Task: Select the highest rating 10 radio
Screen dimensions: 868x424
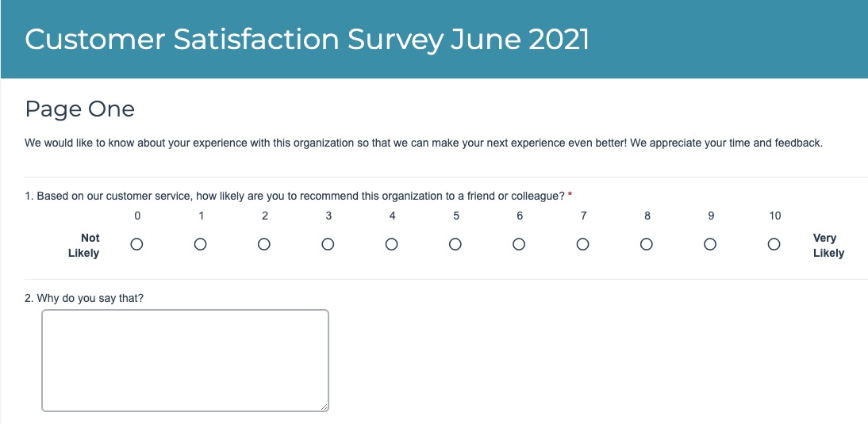Action: (774, 245)
